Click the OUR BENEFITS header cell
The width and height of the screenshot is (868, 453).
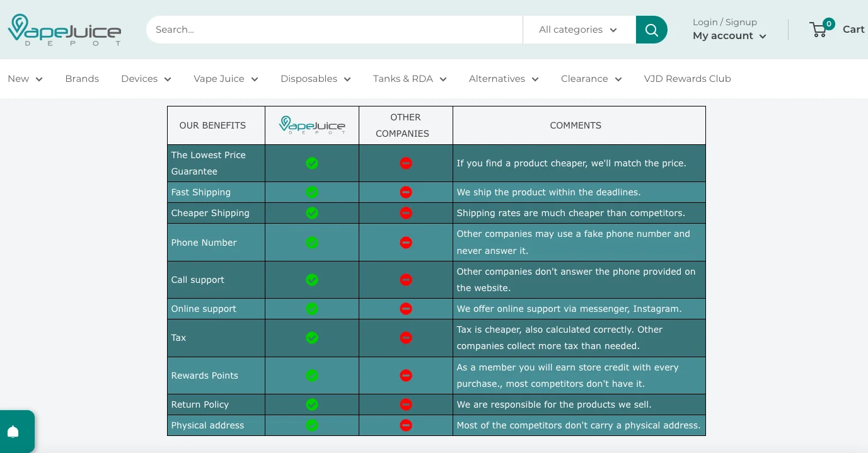coord(216,125)
